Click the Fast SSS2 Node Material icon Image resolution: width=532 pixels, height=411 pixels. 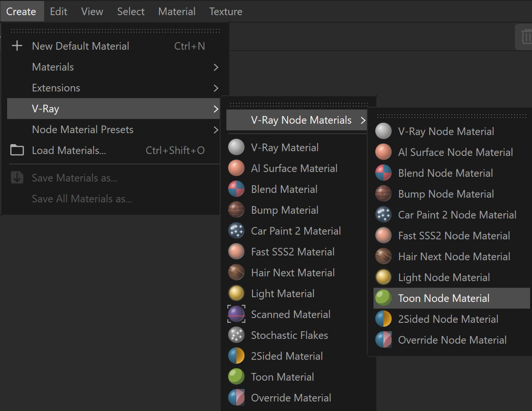[383, 236]
